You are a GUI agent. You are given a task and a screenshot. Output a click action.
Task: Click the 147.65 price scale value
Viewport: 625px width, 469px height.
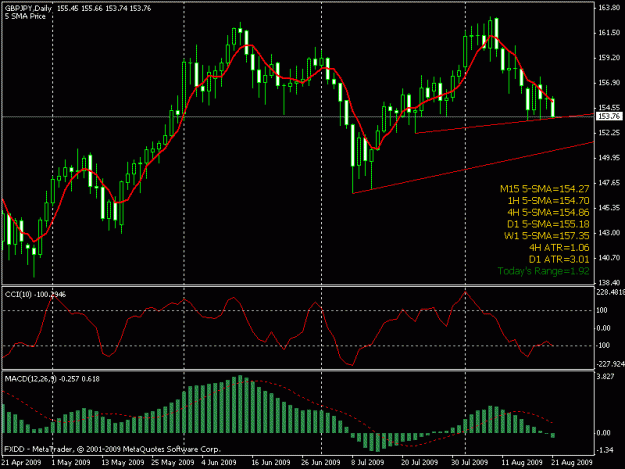(x=609, y=182)
